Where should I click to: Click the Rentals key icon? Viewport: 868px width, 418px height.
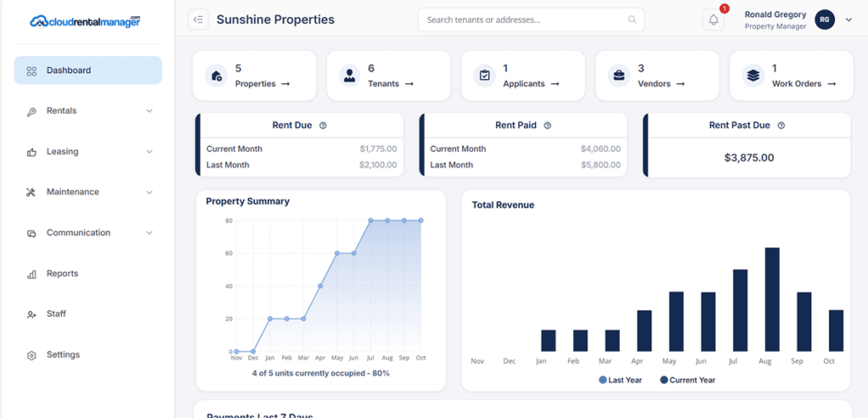pos(31,111)
